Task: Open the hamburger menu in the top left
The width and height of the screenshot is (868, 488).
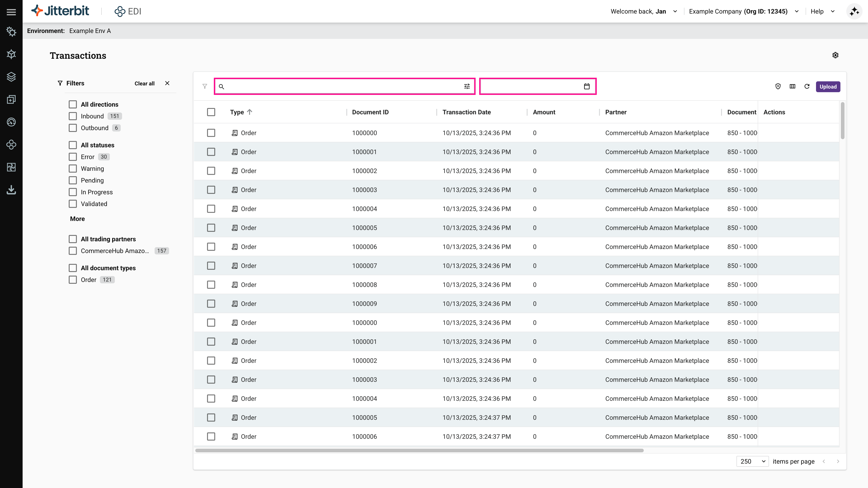Action: point(11,12)
